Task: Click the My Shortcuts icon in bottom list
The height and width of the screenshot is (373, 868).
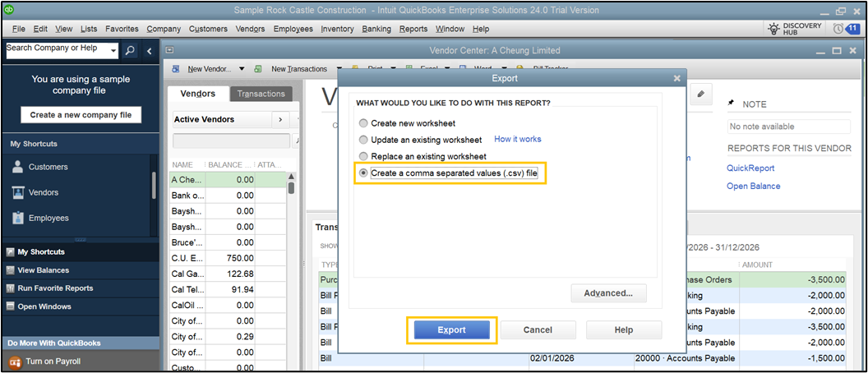Action: (11, 251)
